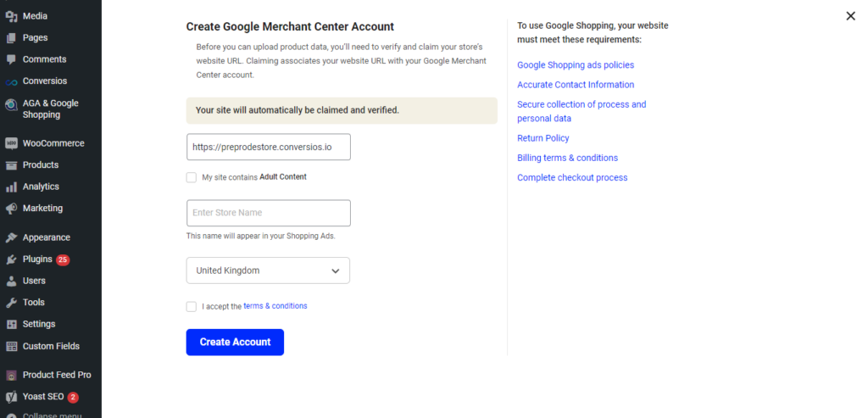
Task: Click the Enter Store Name field
Action: pos(269,213)
